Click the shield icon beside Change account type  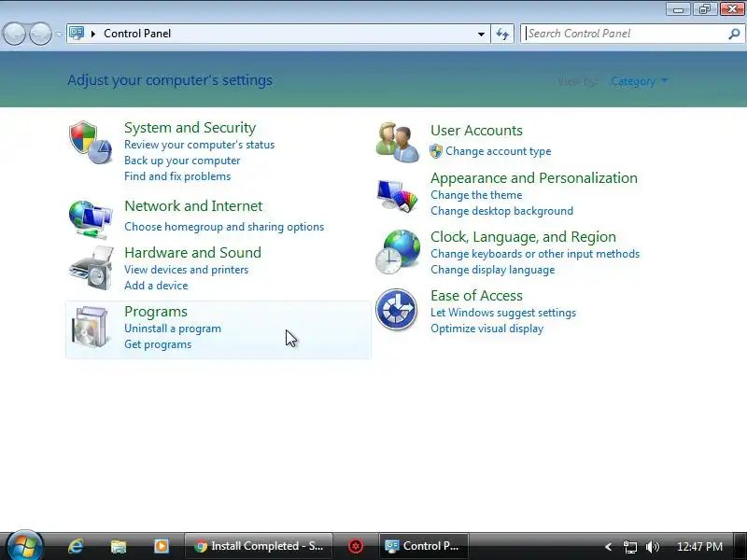pos(436,151)
